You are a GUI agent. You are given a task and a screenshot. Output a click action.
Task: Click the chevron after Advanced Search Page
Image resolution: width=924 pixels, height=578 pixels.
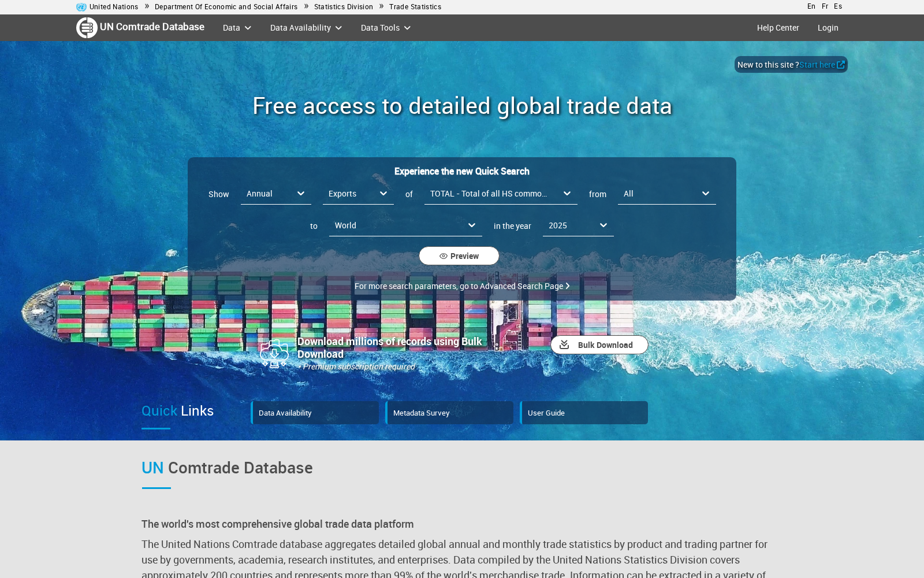click(568, 286)
